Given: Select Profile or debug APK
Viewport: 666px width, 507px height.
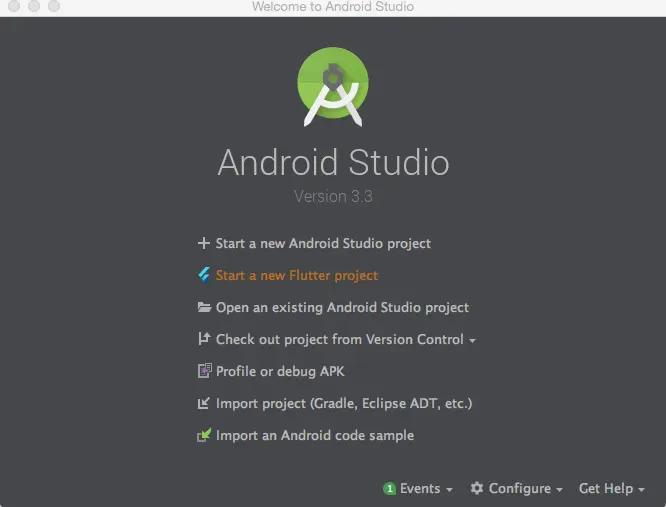Looking at the screenshot, I should [280, 371].
